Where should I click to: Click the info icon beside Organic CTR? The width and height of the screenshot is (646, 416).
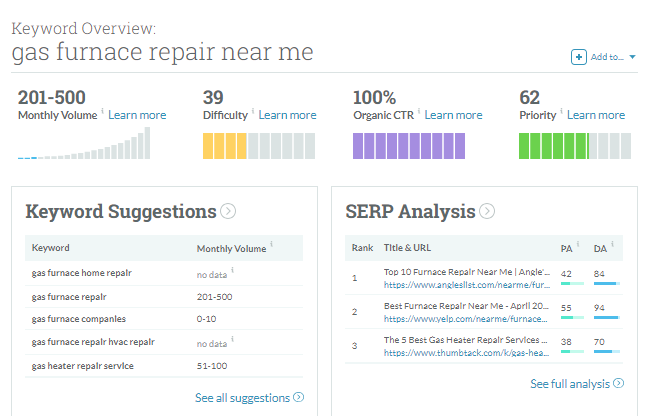click(x=419, y=110)
